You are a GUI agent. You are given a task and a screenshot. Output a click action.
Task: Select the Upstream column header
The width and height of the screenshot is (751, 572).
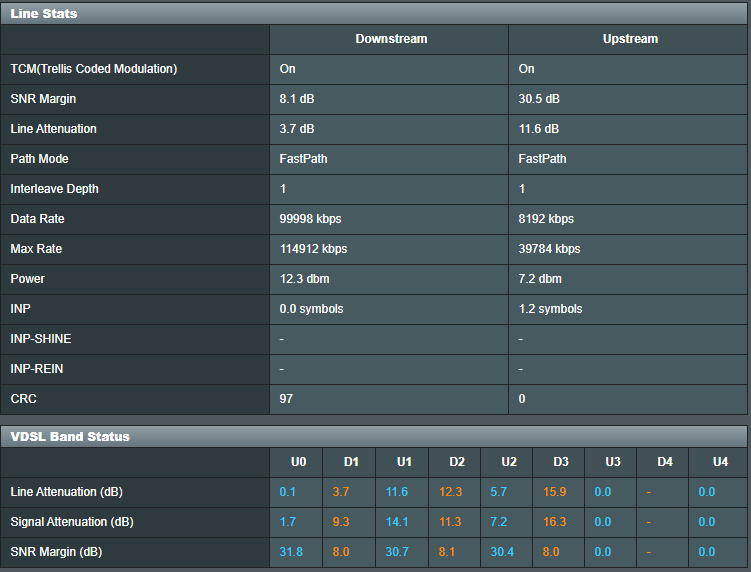pyautogui.click(x=630, y=39)
